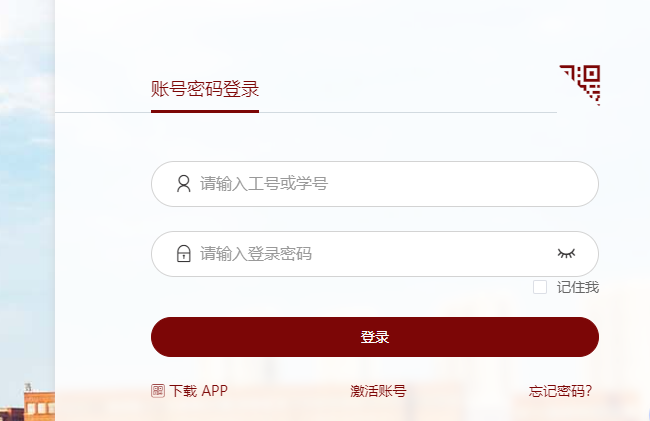This screenshot has width=650, height=421.
Task: Click the red underline below 账号密码登录
Action: tap(205, 111)
